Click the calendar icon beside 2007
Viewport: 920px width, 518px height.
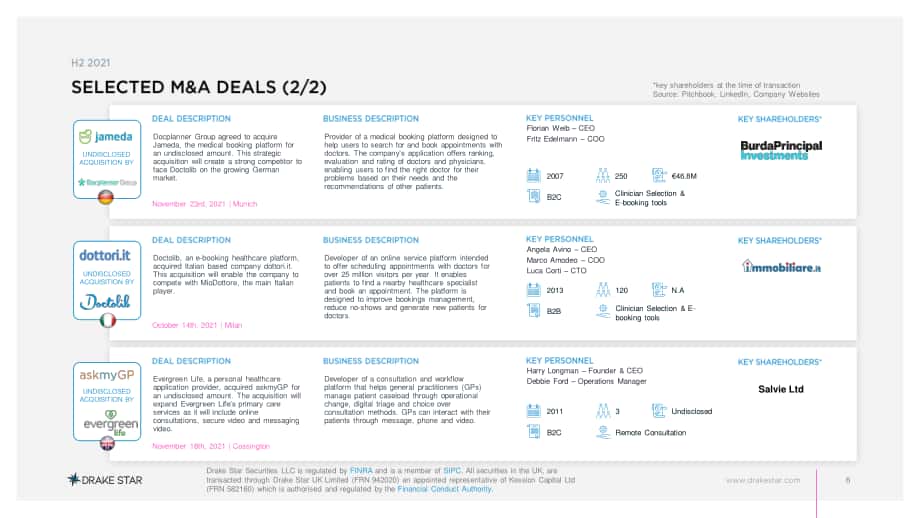coord(533,175)
